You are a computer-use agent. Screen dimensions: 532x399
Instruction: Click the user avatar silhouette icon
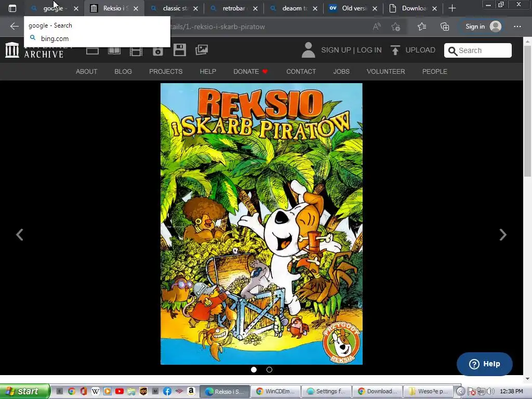[x=309, y=50]
